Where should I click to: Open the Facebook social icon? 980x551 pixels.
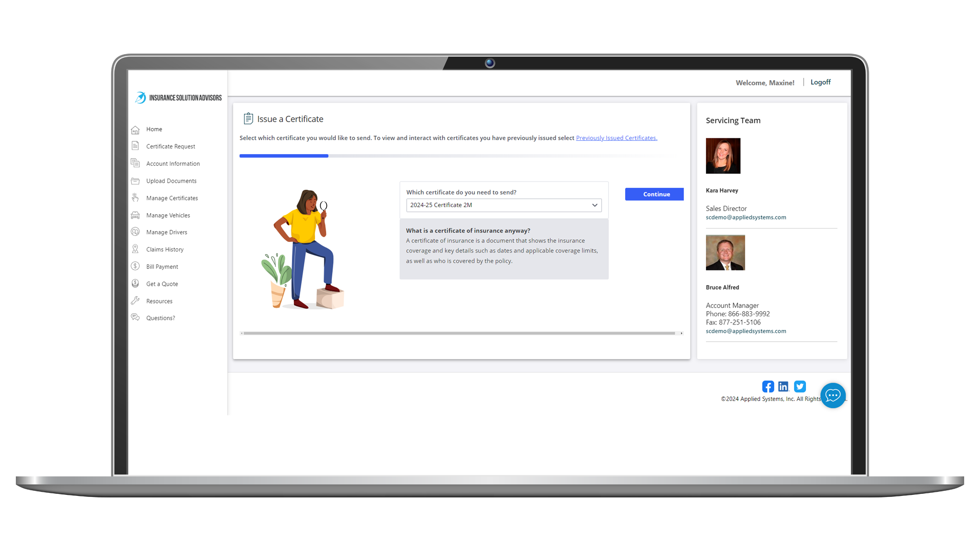(x=768, y=387)
